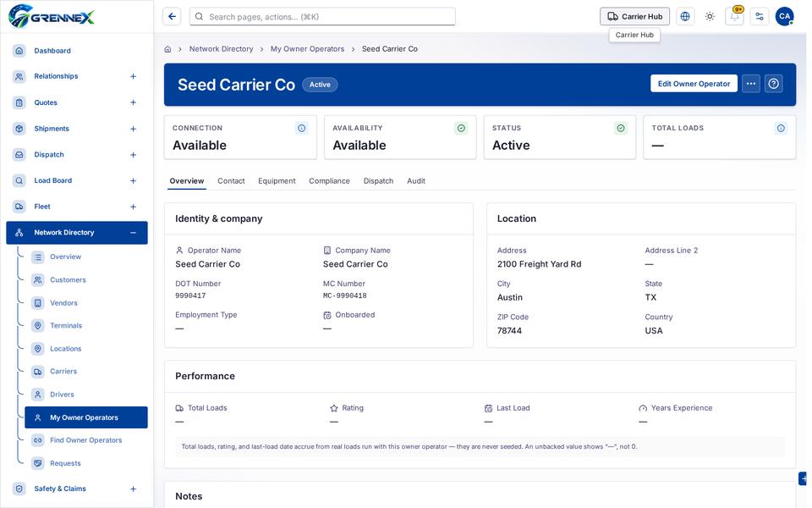Image resolution: width=812 pixels, height=508 pixels.
Task: Focus the search pages input field
Action: pos(322,17)
